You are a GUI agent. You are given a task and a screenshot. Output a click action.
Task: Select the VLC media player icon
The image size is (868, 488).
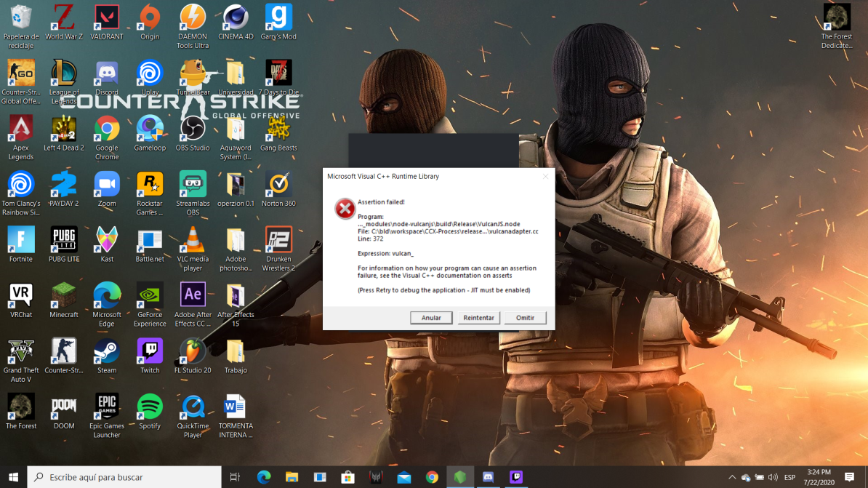pyautogui.click(x=193, y=249)
